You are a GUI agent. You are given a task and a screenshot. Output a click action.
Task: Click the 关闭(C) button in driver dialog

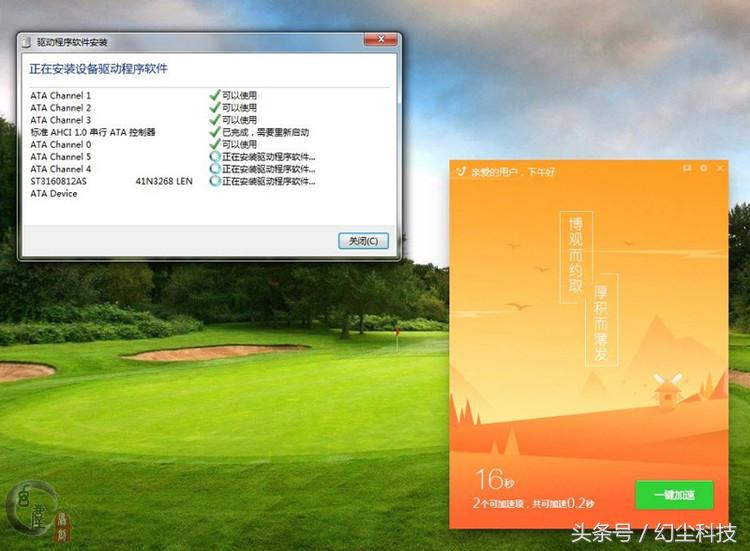[x=363, y=241]
